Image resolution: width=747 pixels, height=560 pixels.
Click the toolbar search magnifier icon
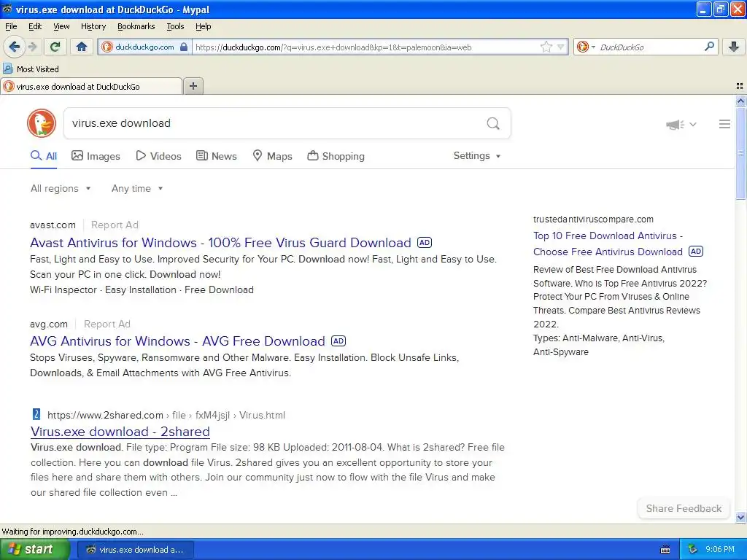709,46
